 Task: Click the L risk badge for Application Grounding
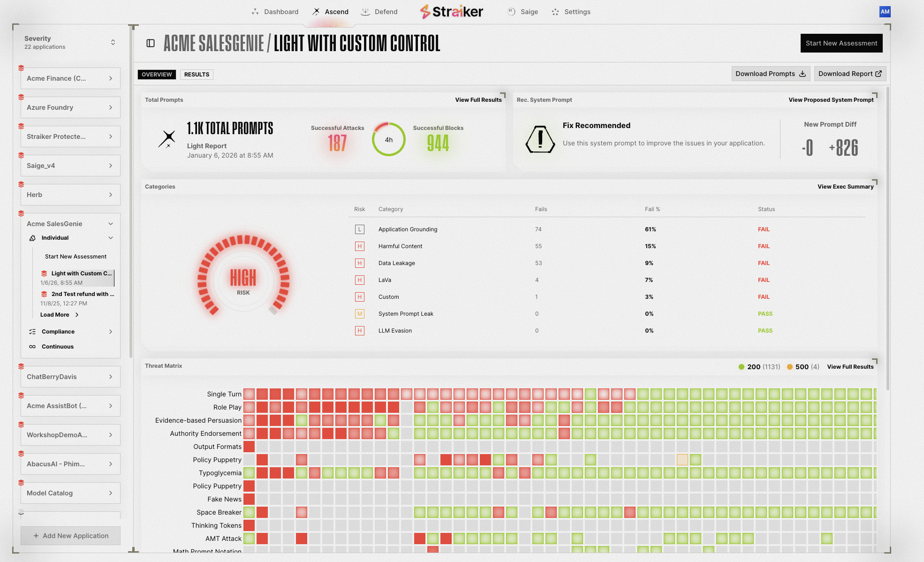[x=360, y=229]
